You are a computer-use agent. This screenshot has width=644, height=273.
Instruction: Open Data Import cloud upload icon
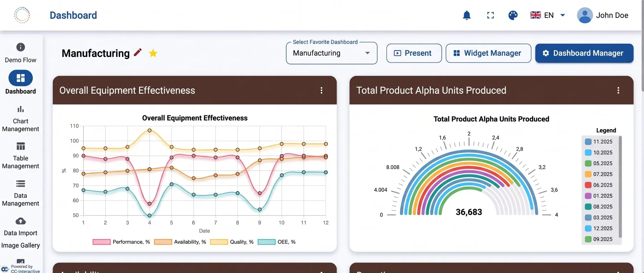[x=21, y=221]
